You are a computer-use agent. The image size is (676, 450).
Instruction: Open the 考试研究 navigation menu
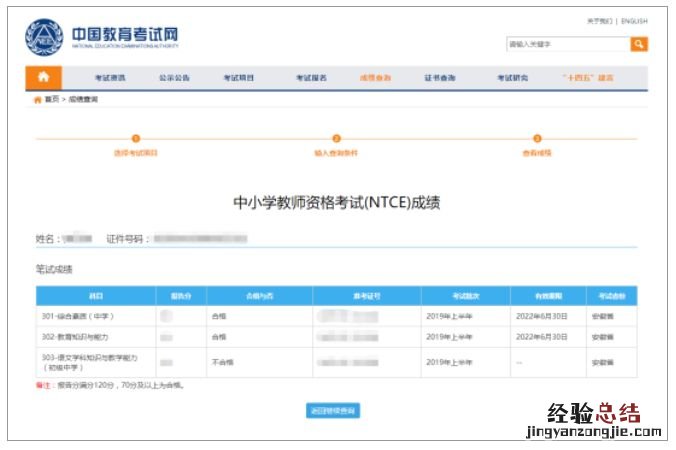point(513,78)
